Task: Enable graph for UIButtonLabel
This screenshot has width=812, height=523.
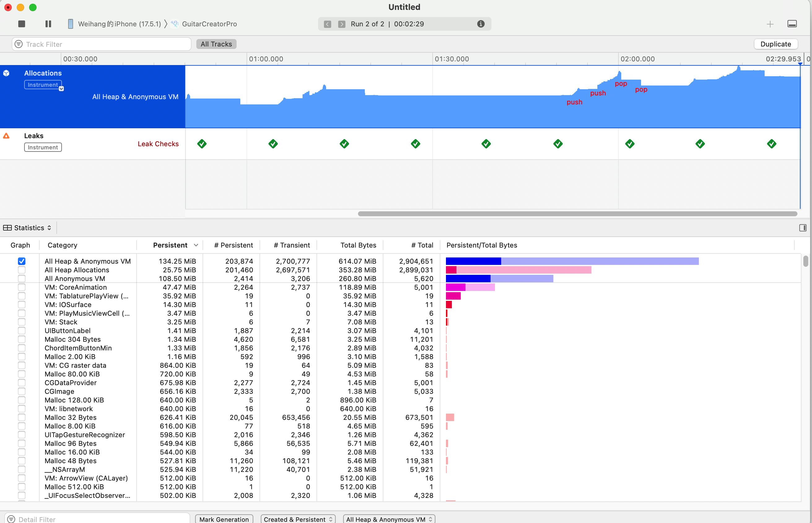Action: [21, 331]
